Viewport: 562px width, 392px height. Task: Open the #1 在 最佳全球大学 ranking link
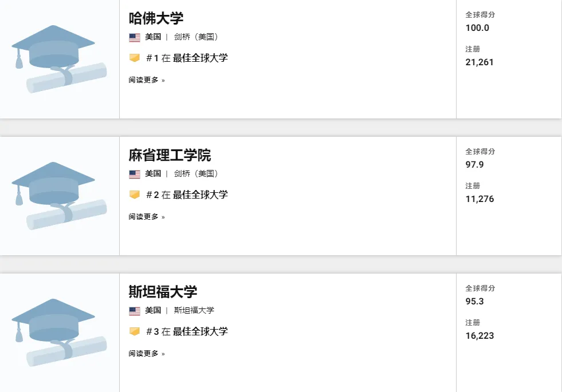[x=187, y=58]
